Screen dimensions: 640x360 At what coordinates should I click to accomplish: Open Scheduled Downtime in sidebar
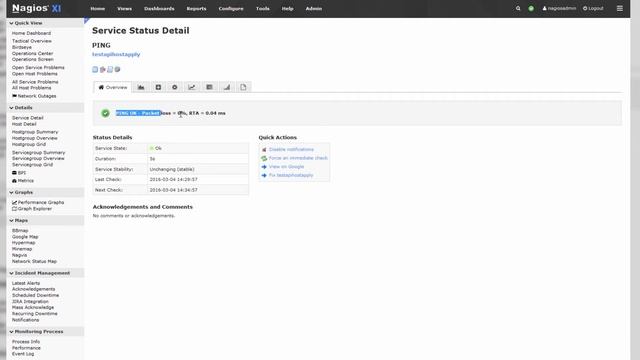(36, 295)
